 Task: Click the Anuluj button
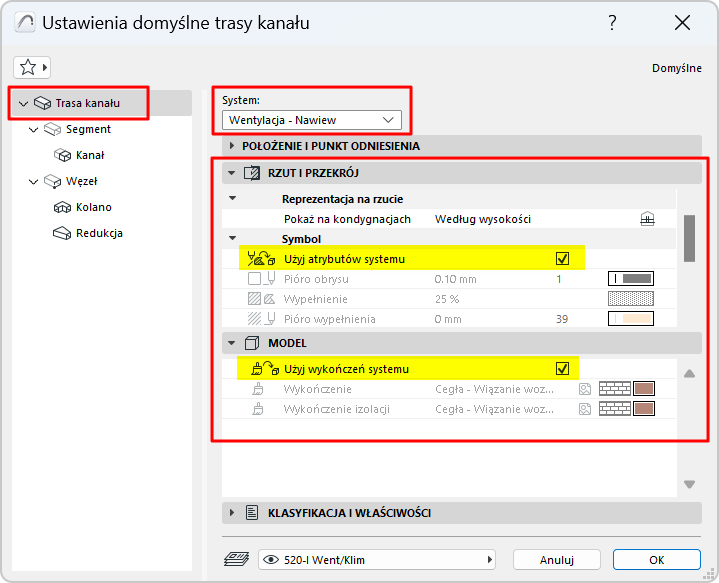(557, 560)
